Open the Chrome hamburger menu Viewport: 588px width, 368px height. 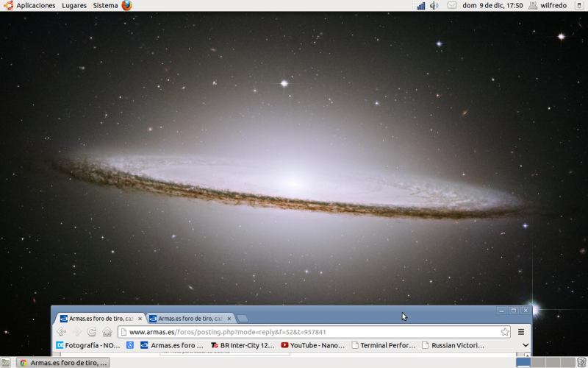(521, 332)
